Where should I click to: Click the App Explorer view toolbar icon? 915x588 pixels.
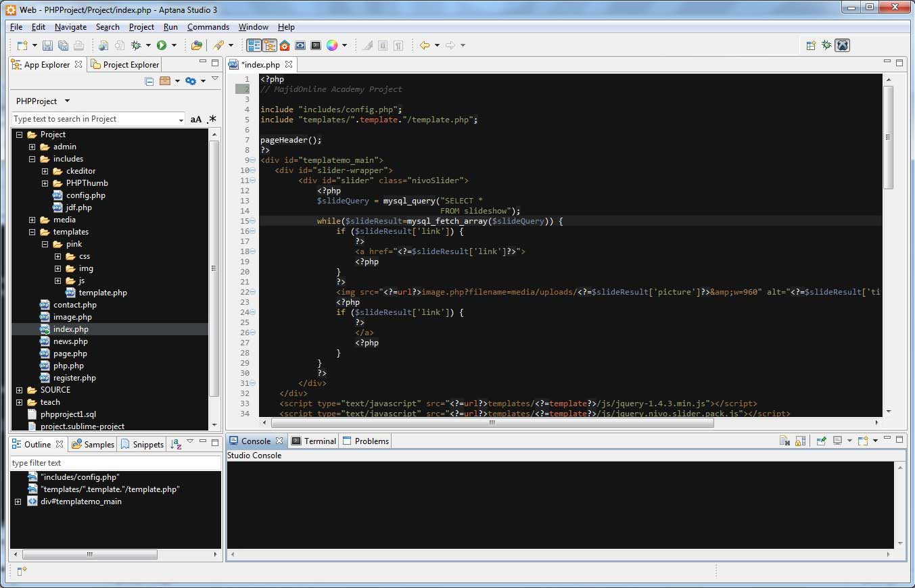[x=254, y=45]
